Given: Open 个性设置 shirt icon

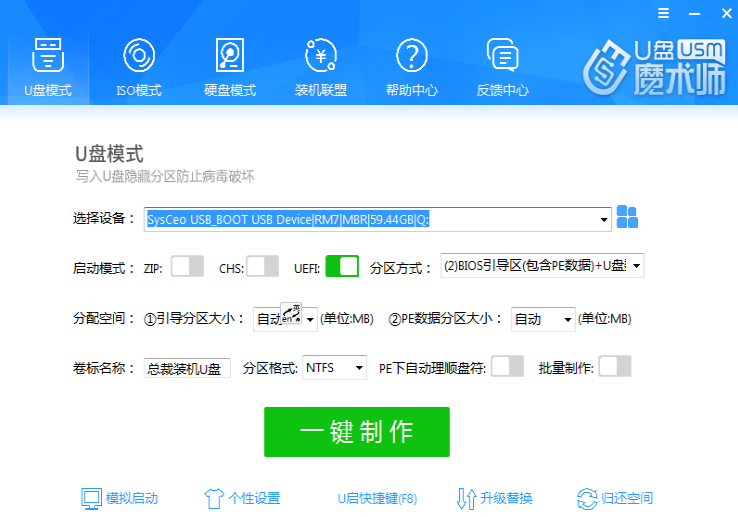Looking at the screenshot, I should 212,498.
